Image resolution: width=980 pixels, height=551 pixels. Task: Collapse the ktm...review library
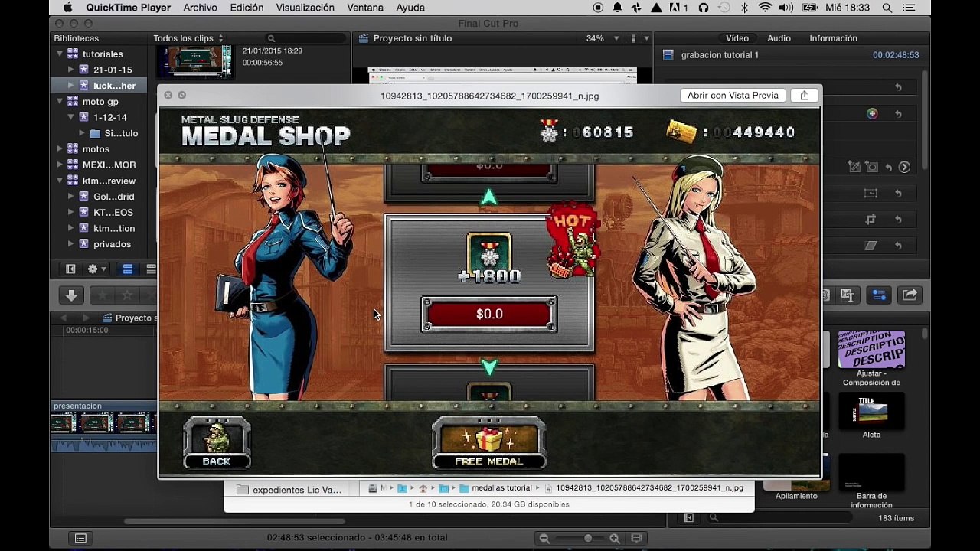(60, 181)
